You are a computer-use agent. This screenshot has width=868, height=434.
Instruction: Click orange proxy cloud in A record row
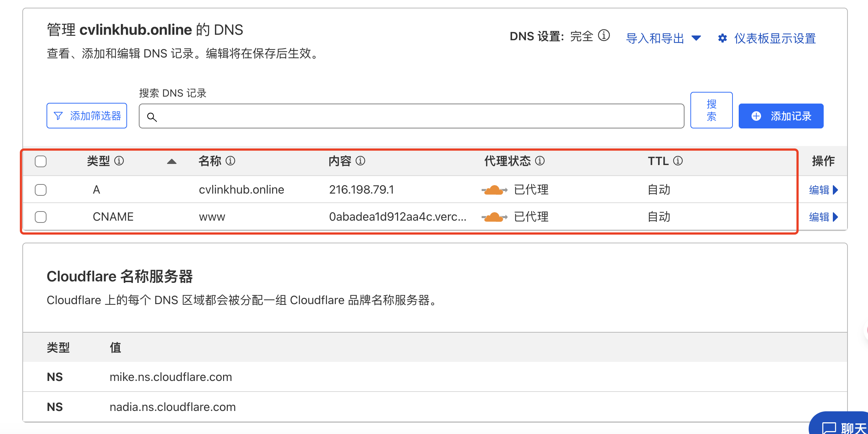[494, 190]
